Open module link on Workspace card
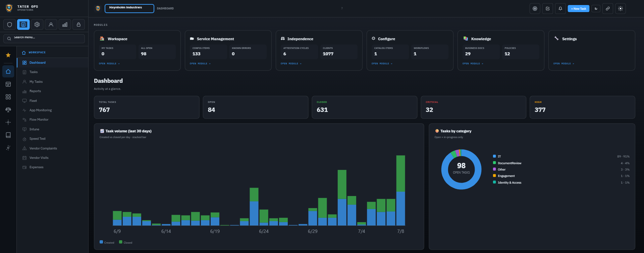Viewport: 644px width, 253px height. 109,64
